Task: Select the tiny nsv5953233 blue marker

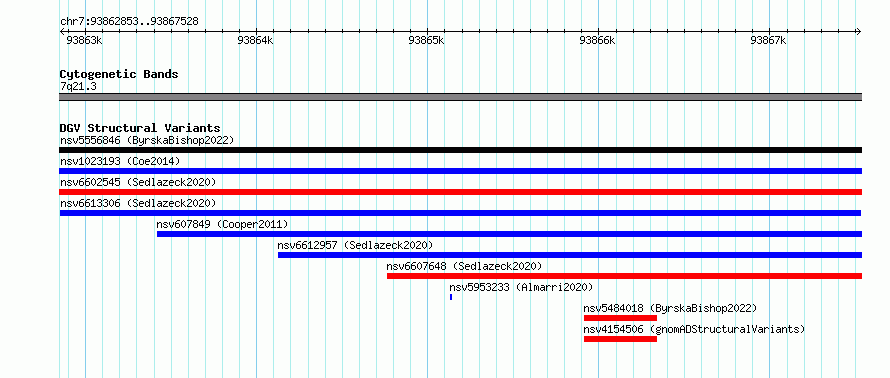Action: pos(451,297)
